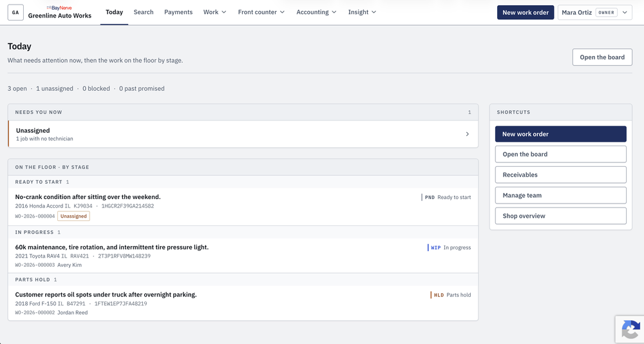Open the Payments tab

tap(178, 12)
